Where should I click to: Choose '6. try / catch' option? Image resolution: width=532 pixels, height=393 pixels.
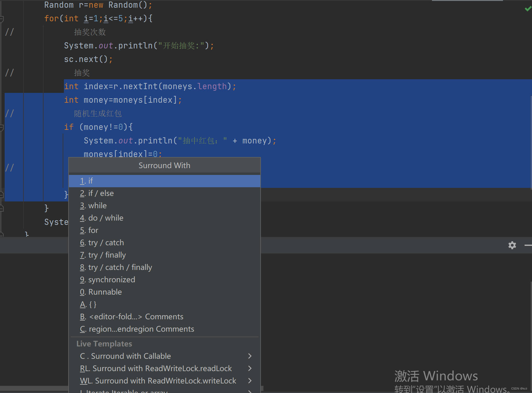click(164, 242)
